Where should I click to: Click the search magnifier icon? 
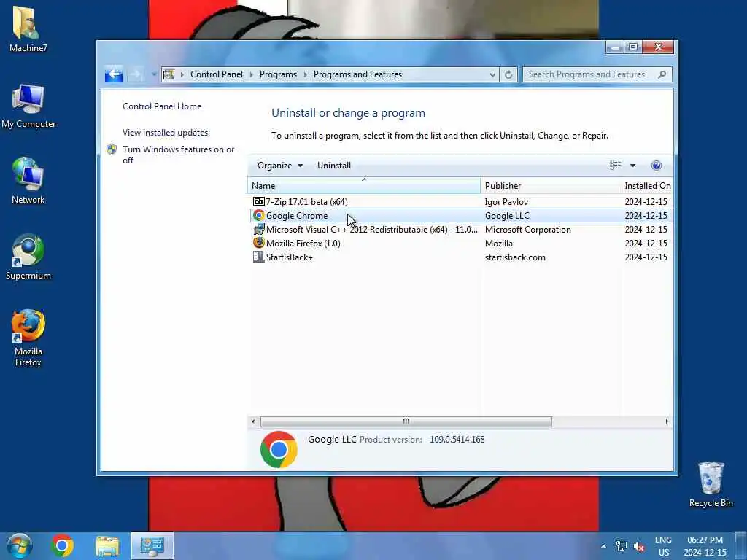[662, 74]
